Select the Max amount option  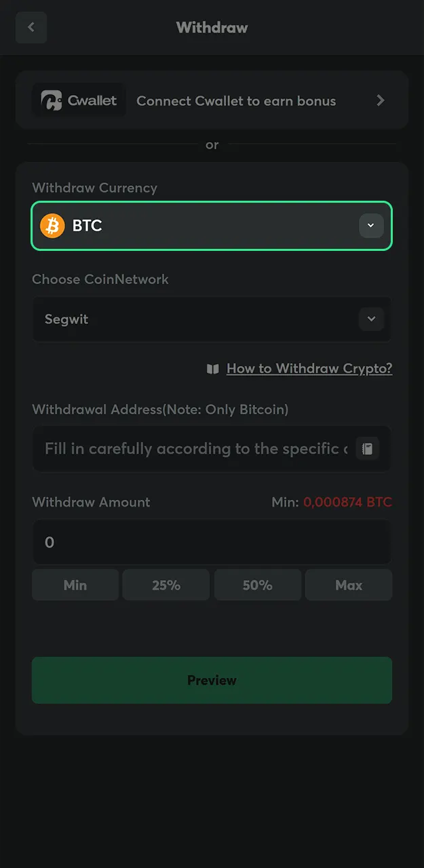pyautogui.click(x=348, y=585)
